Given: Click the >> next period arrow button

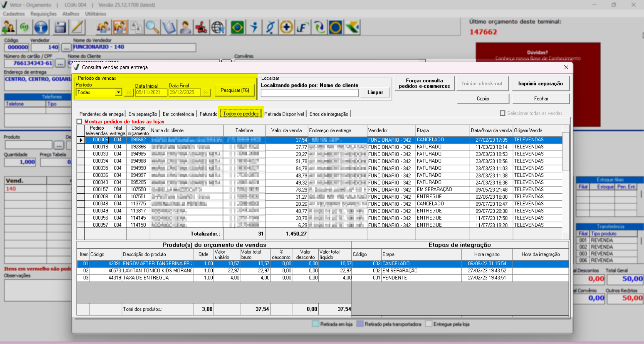Looking at the screenshot, I should [x=206, y=92].
